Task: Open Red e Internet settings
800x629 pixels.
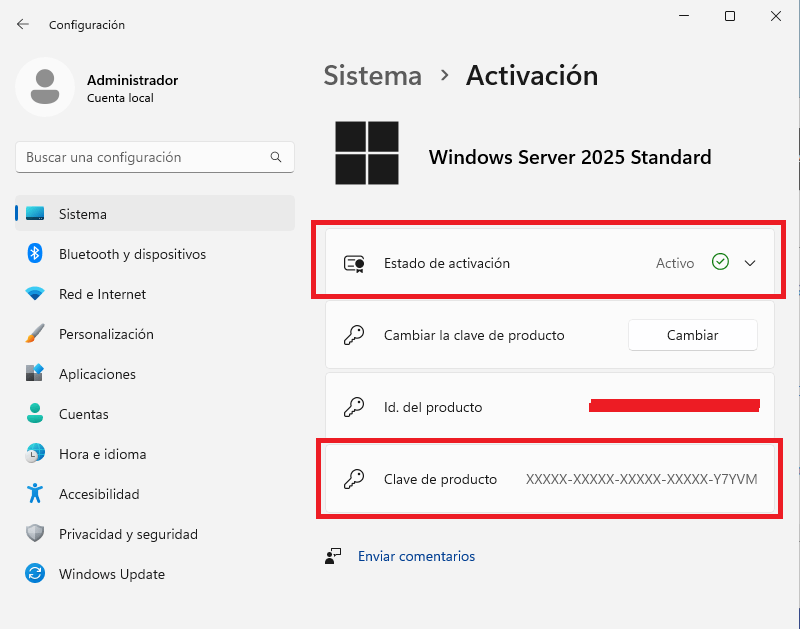Action: (x=155, y=294)
